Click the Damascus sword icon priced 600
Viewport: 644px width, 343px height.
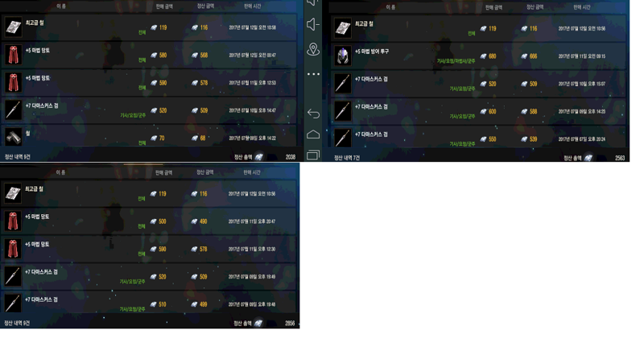tap(343, 111)
